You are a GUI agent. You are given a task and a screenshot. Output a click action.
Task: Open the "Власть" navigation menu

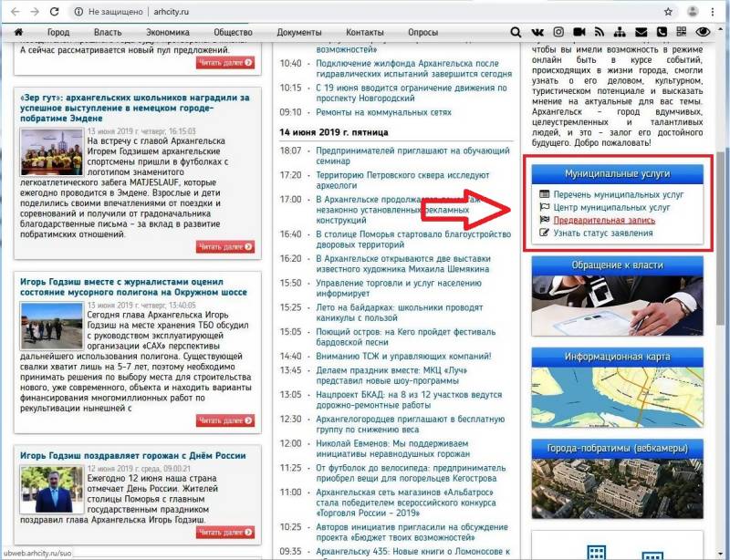point(108,33)
